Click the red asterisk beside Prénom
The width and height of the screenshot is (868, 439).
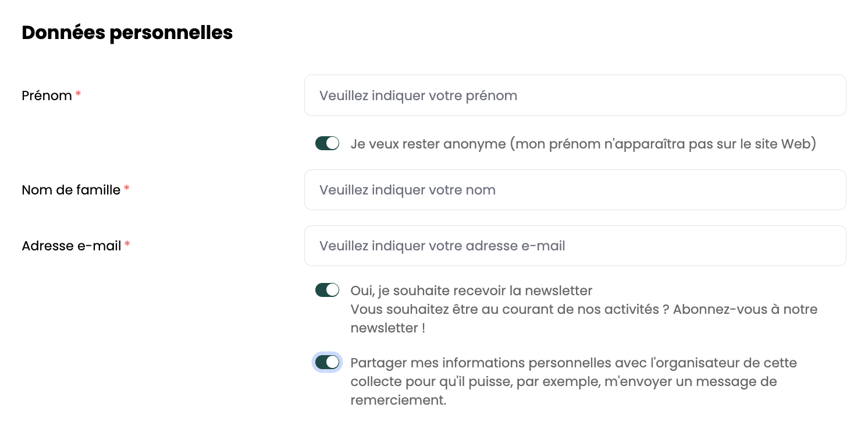point(79,94)
